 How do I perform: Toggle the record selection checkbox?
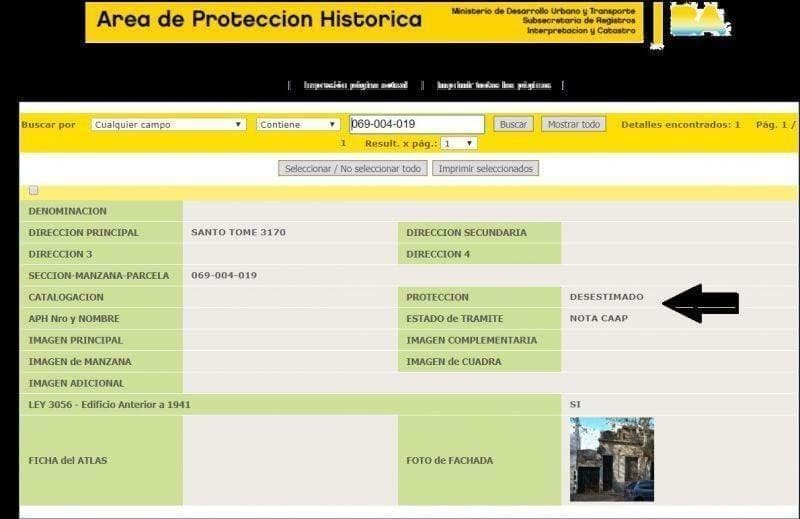tap(34, 191)
